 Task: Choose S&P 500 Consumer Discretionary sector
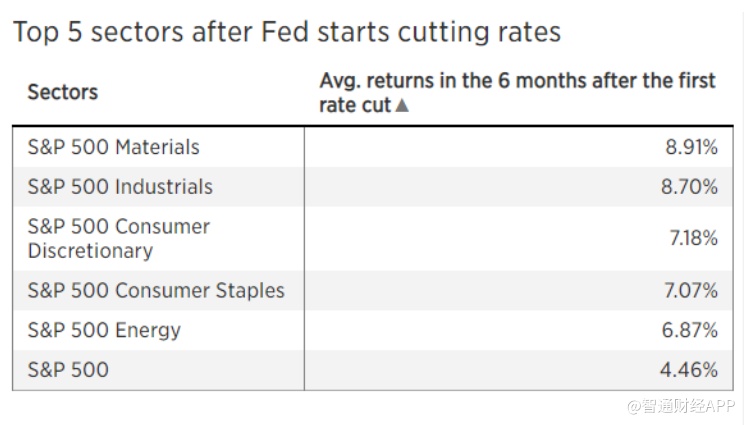click(118, 238)
